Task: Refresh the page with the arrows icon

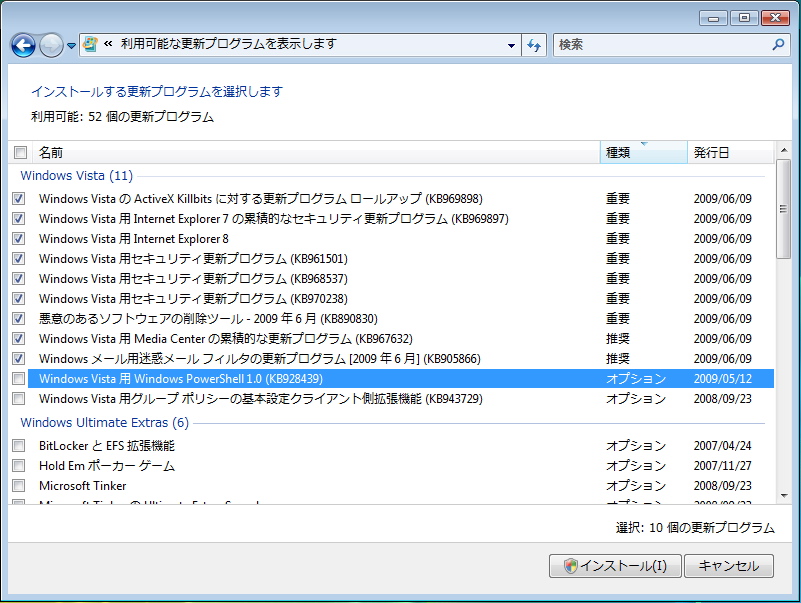Action: pos(534,45)
